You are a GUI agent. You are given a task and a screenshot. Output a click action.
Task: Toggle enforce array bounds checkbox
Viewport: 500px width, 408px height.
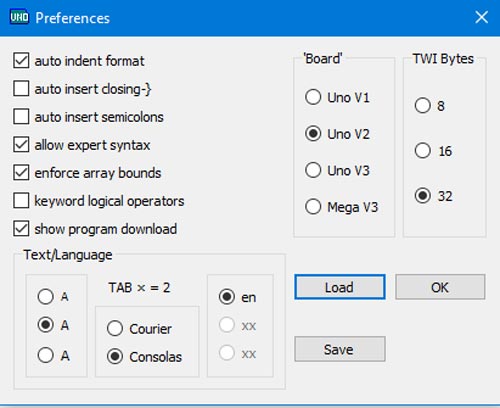[x=21, y=173]
